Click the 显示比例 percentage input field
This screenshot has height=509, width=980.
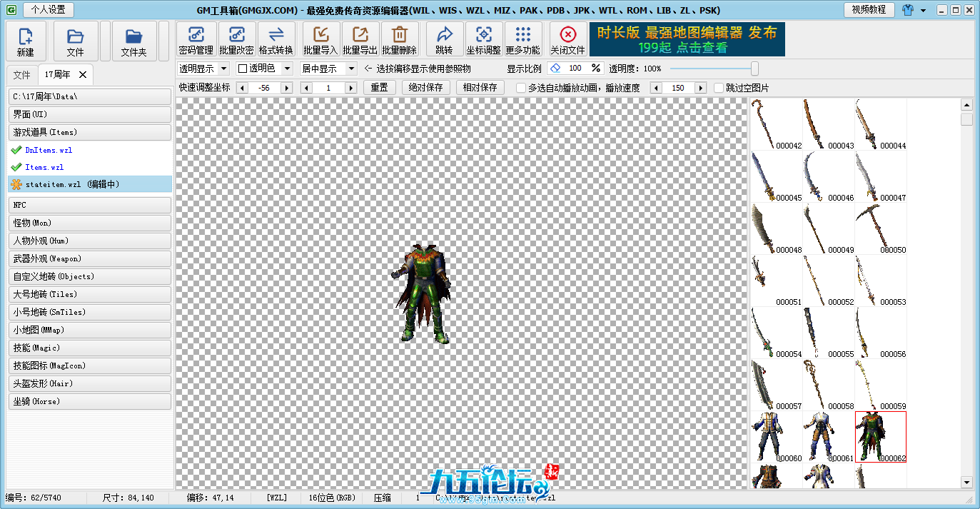point(575,69)
